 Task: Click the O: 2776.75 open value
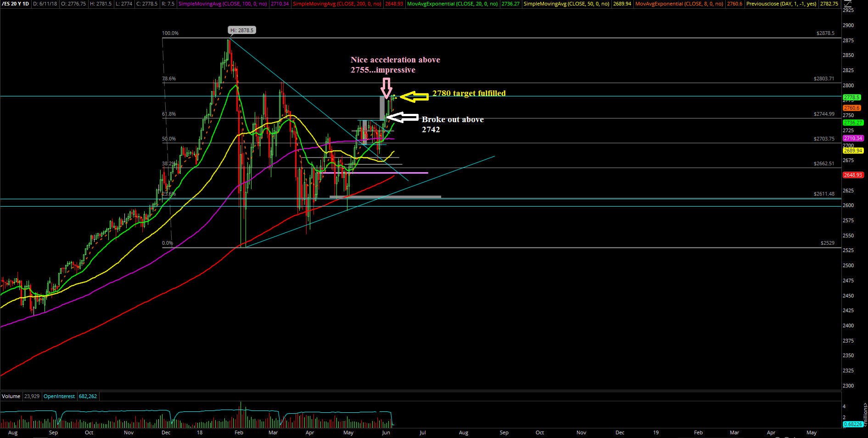point(73,4)
